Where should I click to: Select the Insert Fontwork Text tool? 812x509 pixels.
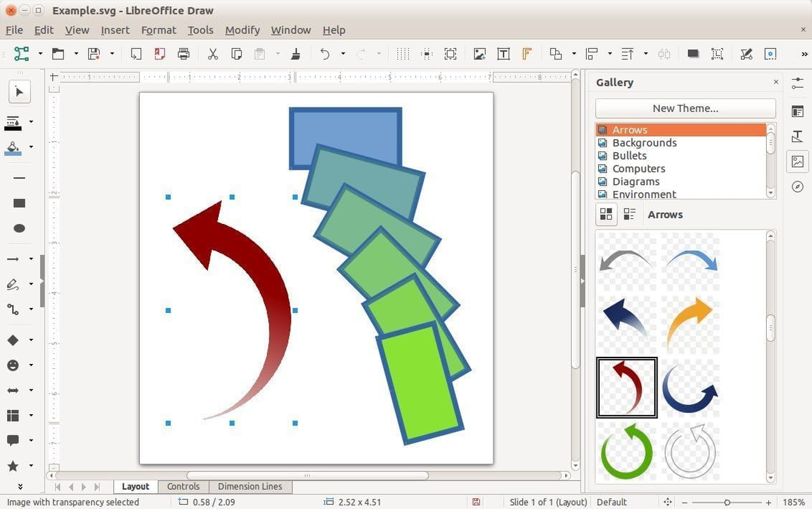coord(526,53)
